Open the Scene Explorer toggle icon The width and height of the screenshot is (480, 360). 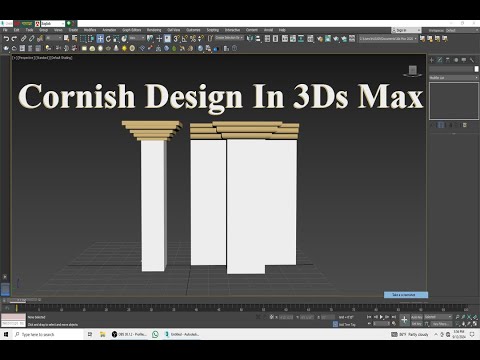[267, 39]
